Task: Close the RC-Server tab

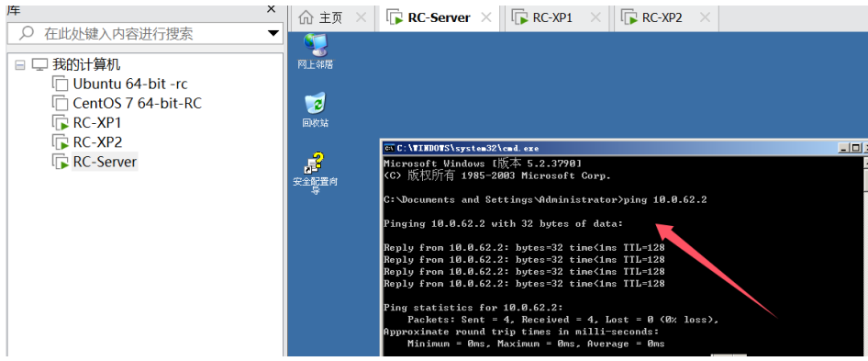Action: click(486, 17)
